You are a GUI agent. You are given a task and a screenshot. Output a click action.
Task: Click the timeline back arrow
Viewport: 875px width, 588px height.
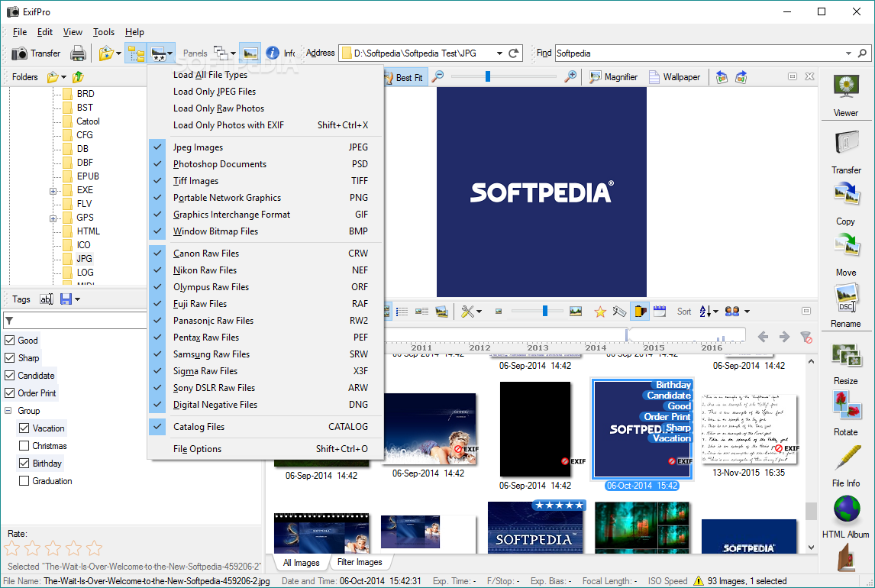coord(764,337)
